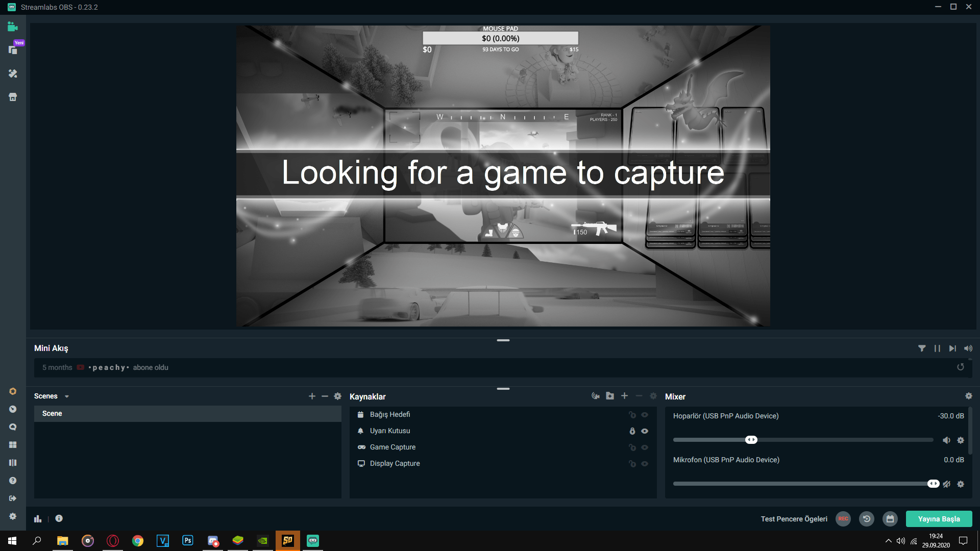
Task: Open scene settings with the Scenes gear icon
Action: click(x=337, y=396)
